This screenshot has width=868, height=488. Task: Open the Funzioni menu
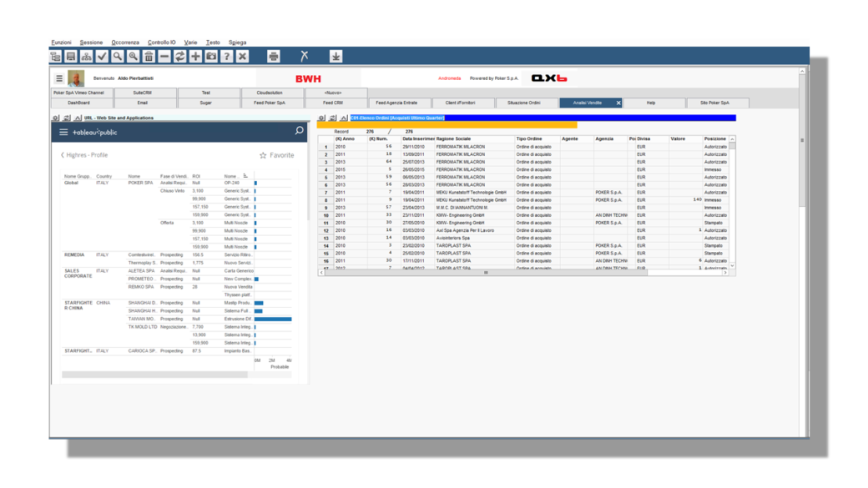[62, 43]
